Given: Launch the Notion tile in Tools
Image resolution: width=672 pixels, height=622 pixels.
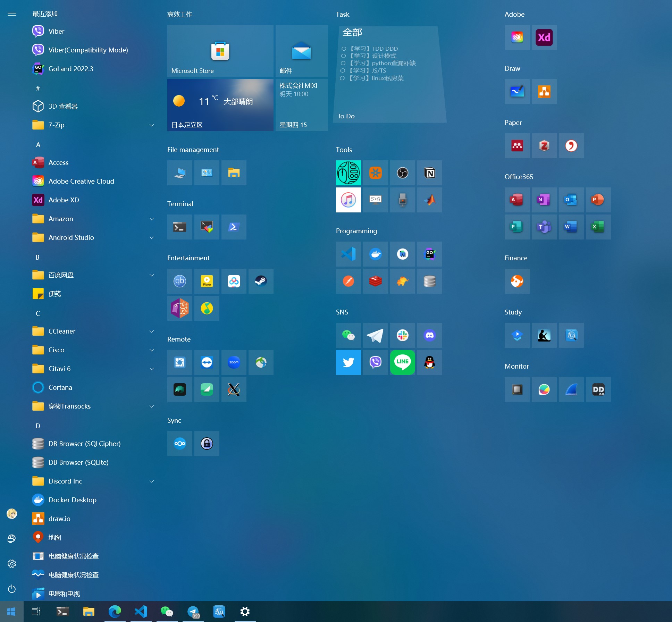Looking at the screenshot, I should [429, 173].
